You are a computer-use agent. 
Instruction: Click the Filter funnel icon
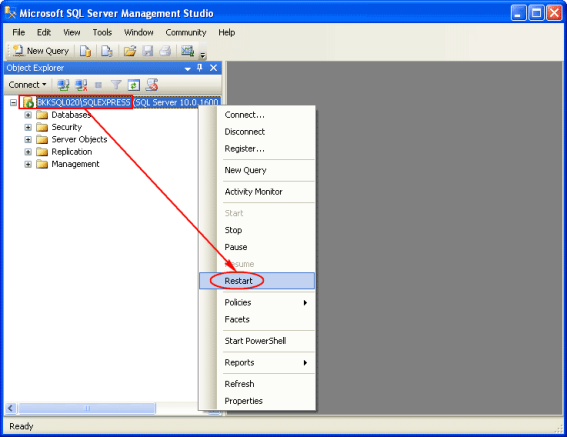116,85
